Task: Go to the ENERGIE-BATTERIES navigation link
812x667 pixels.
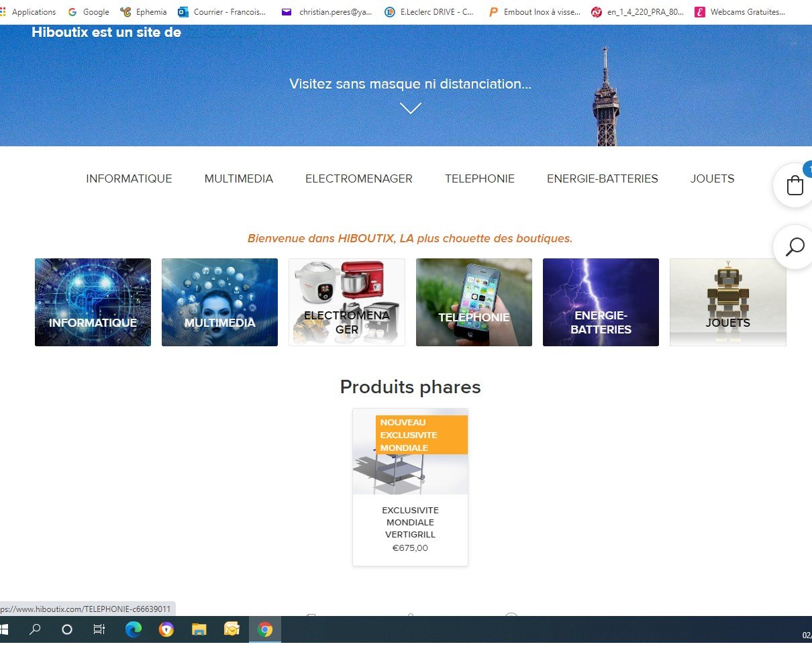Action: [603, 178]
